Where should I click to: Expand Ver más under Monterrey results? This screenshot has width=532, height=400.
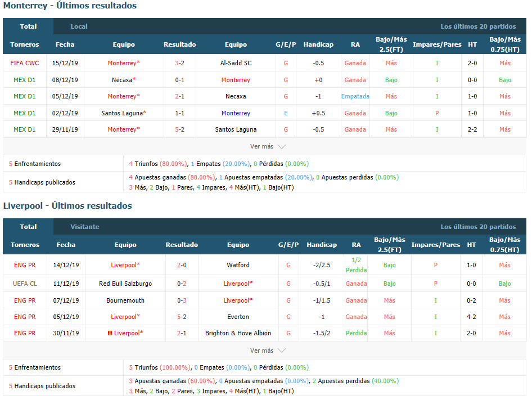click(x=268, y=147)
